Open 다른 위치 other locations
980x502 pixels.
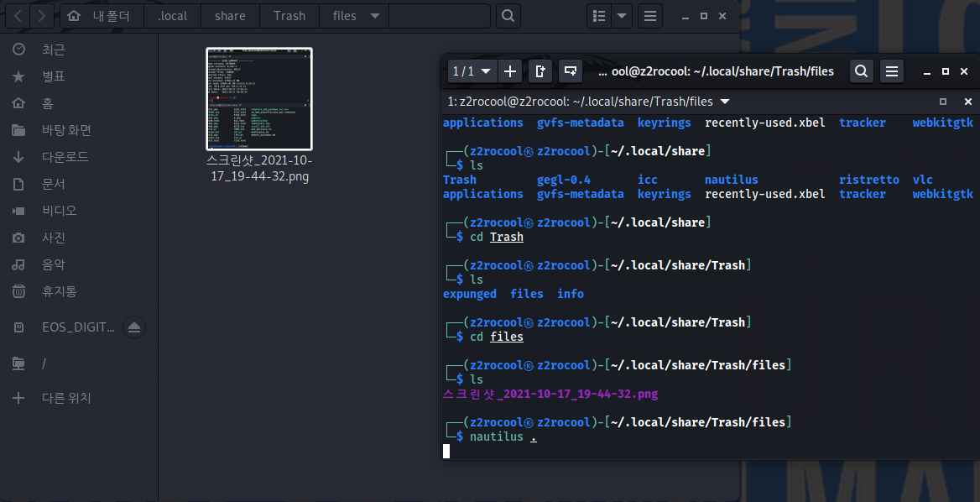click(79, 398)
